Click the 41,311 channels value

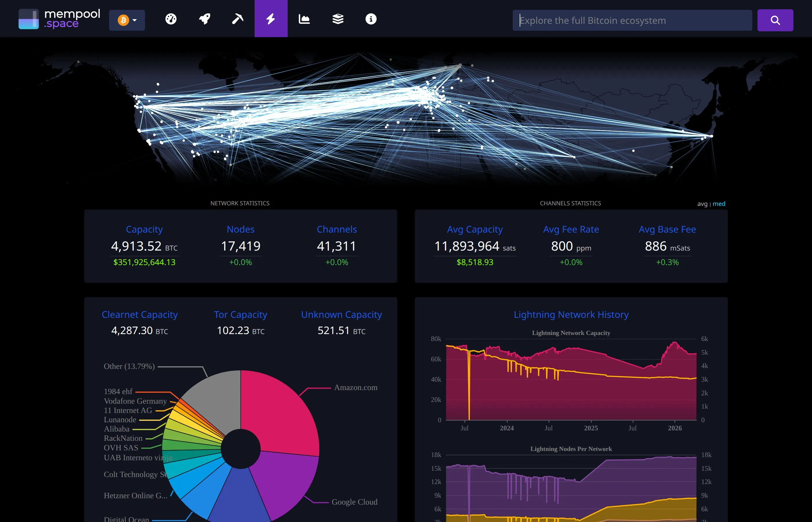click(337, 246)
